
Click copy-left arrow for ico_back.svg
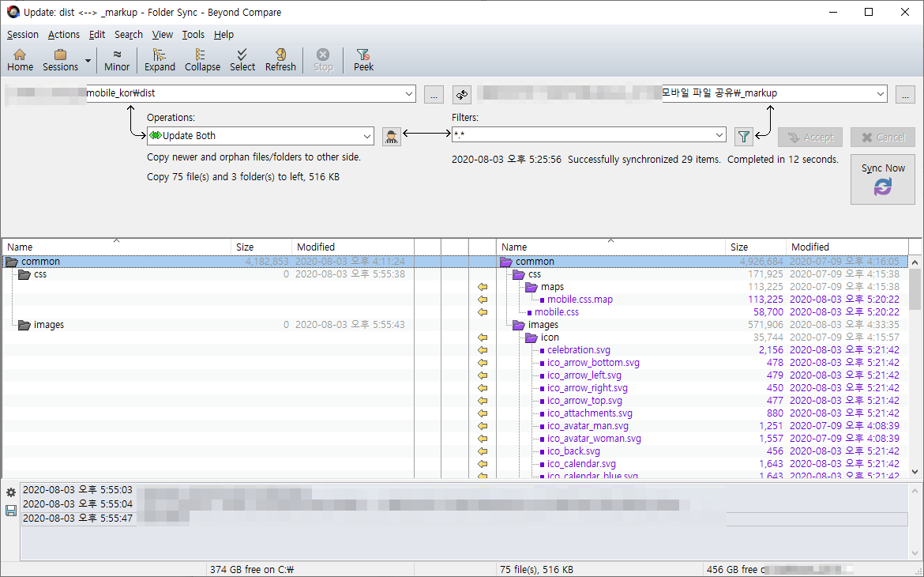(483, 451)
